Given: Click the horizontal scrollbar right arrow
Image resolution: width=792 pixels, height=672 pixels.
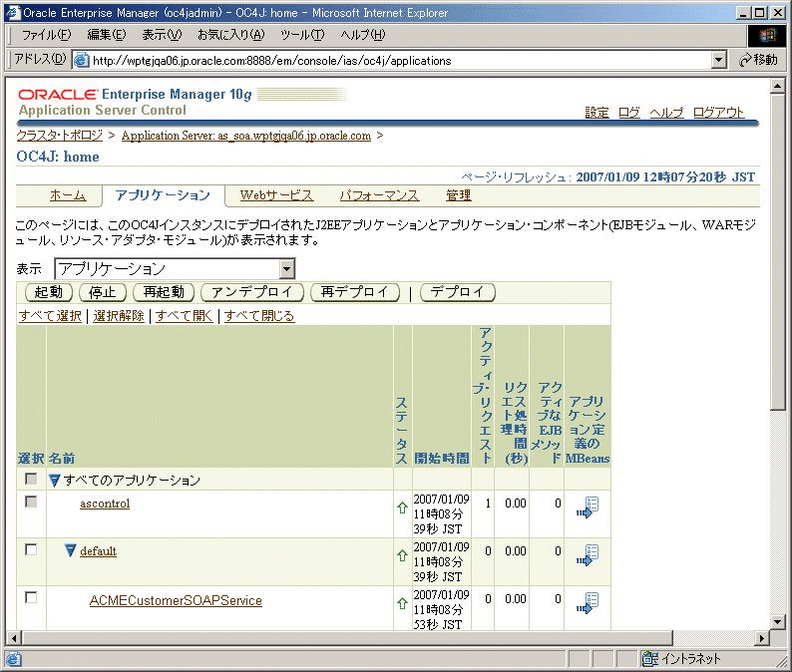Looking at the screenshot, I should pyautogui.click(x=762, y=638).
